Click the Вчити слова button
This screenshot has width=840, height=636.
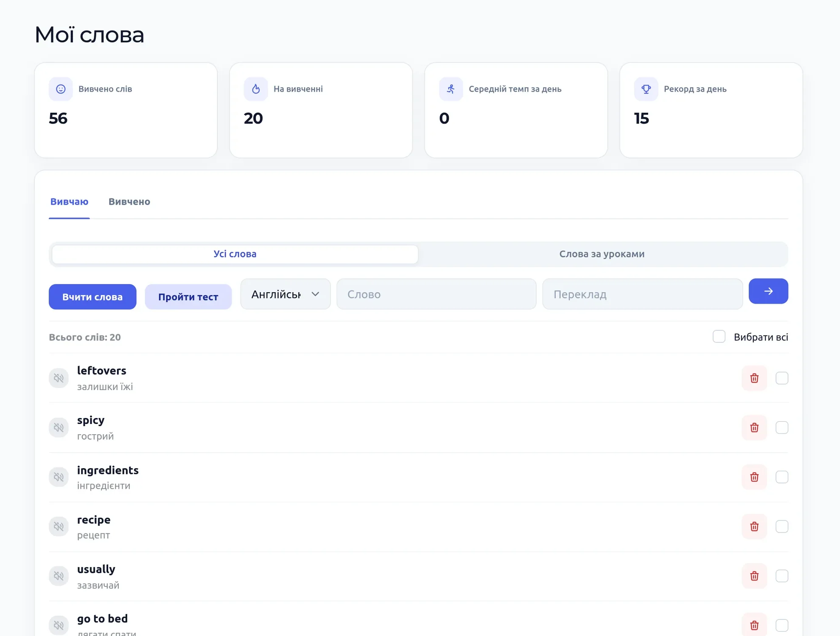[x=92, y=297]
